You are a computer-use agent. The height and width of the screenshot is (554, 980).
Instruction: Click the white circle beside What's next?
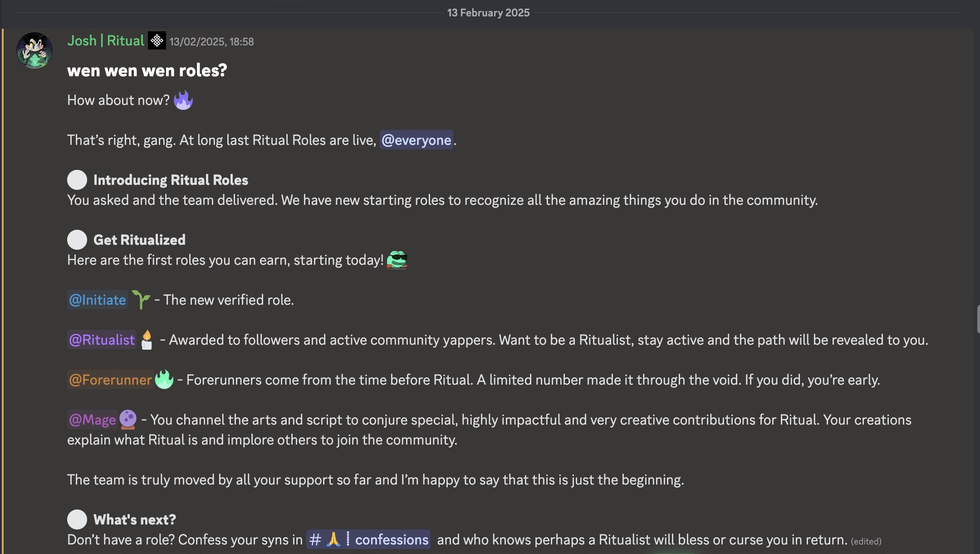click(x=77, y=519)
